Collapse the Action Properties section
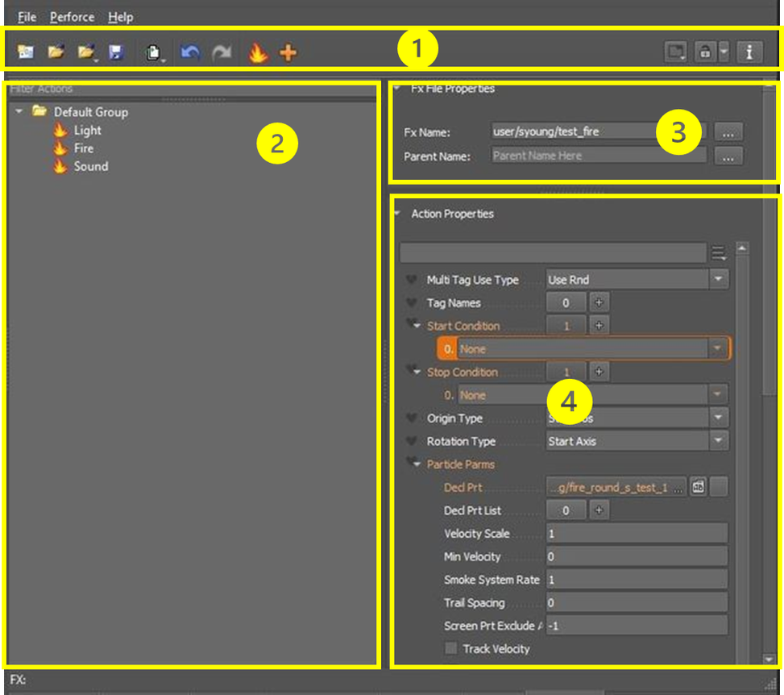Viewport: 784px width, 695px height. click(x=397, y=214)
